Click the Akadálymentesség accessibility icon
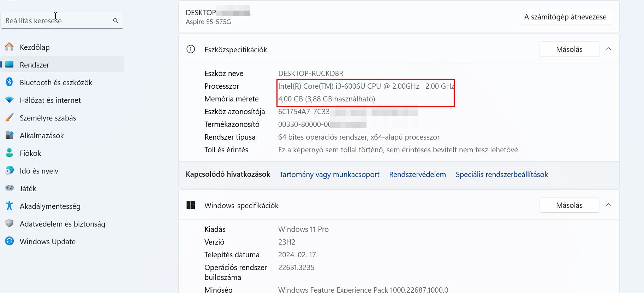The width and height of the screenshot is (644, 293). tap(10, 206)
